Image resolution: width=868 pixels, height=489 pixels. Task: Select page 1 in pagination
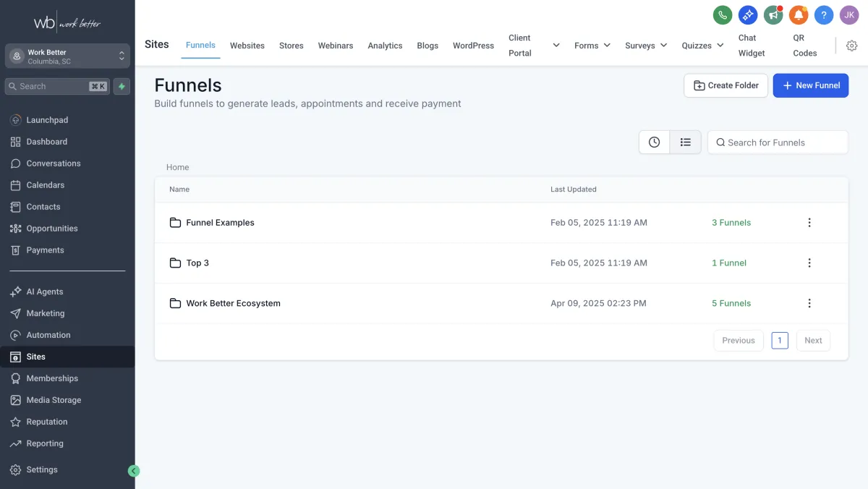780,341
